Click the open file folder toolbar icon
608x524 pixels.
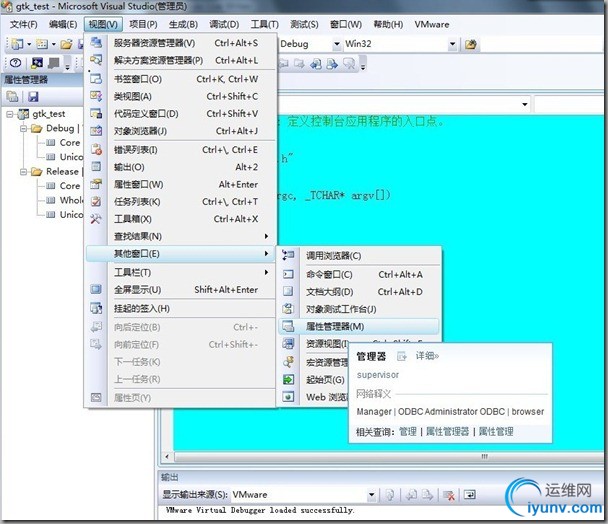click(x=66, y=44)
